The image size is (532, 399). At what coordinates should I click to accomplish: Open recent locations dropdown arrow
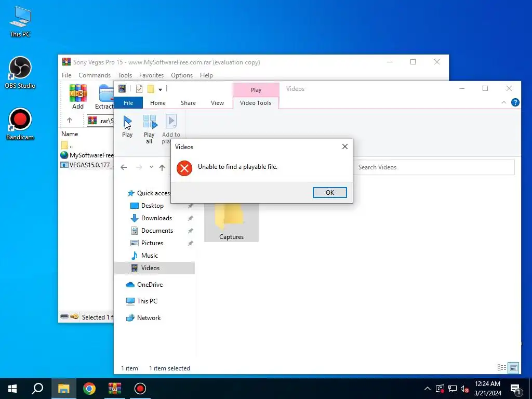pyautogui.click(x=151, y=167)
